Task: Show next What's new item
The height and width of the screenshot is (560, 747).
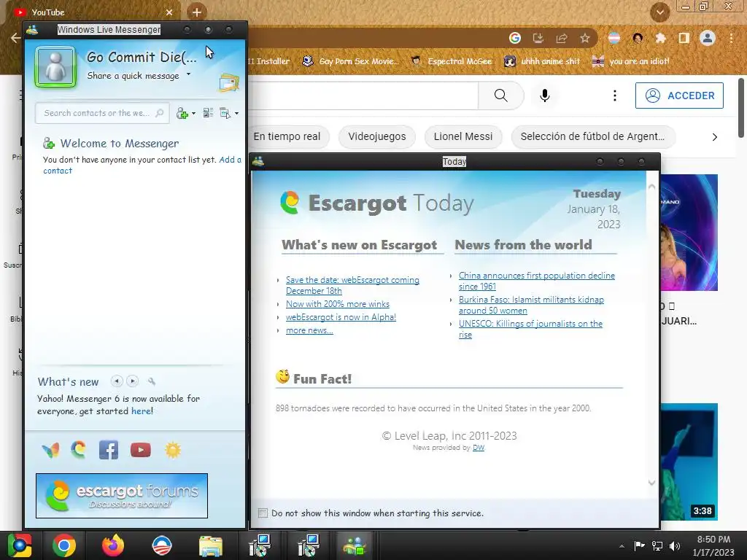Action: click(133, 381)
